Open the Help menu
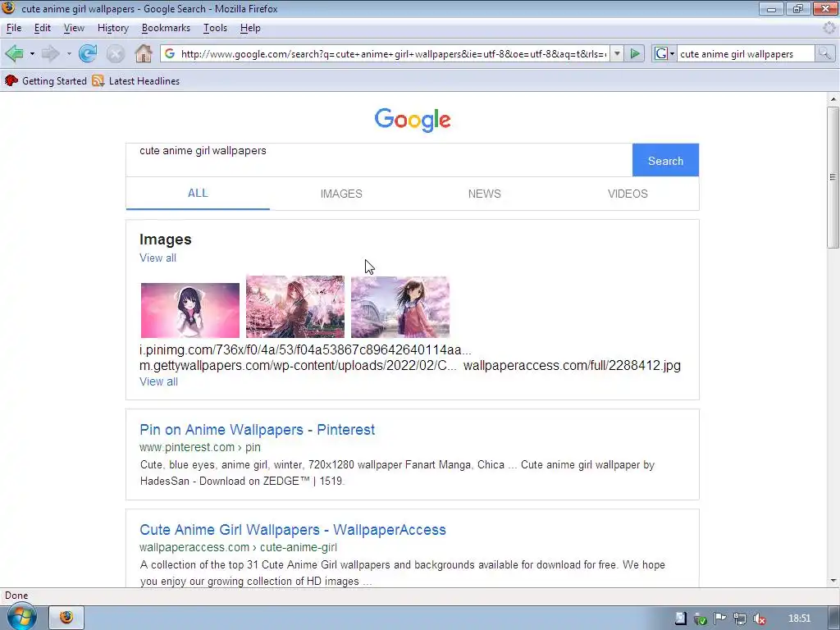 [x=250, y=28]
